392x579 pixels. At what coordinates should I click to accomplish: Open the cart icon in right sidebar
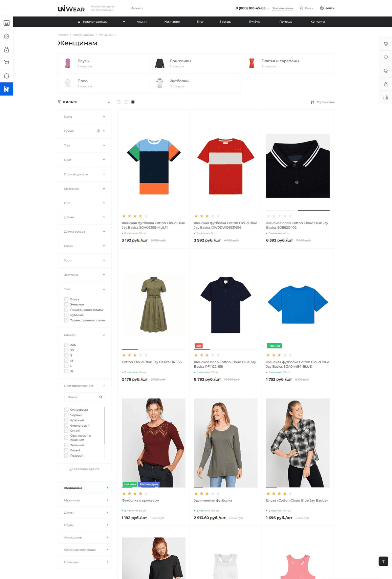[x=386, y=44]
